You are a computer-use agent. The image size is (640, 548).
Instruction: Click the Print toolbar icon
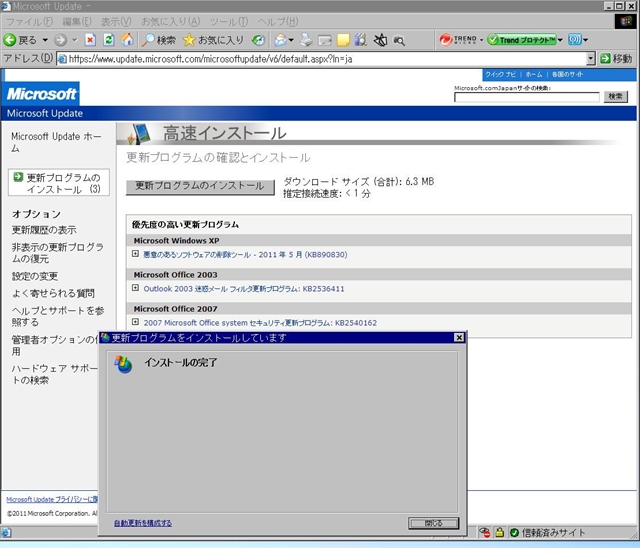click(x=306, y=40)
